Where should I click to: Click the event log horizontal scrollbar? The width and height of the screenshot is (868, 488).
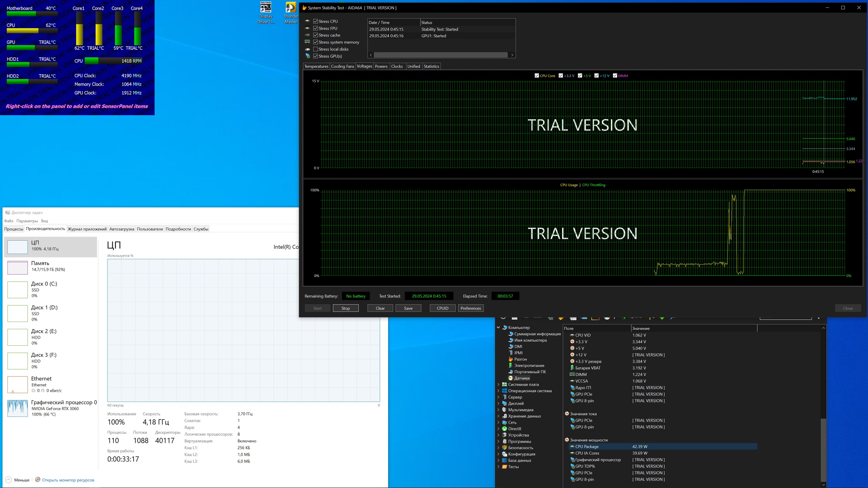pos(441,55)
